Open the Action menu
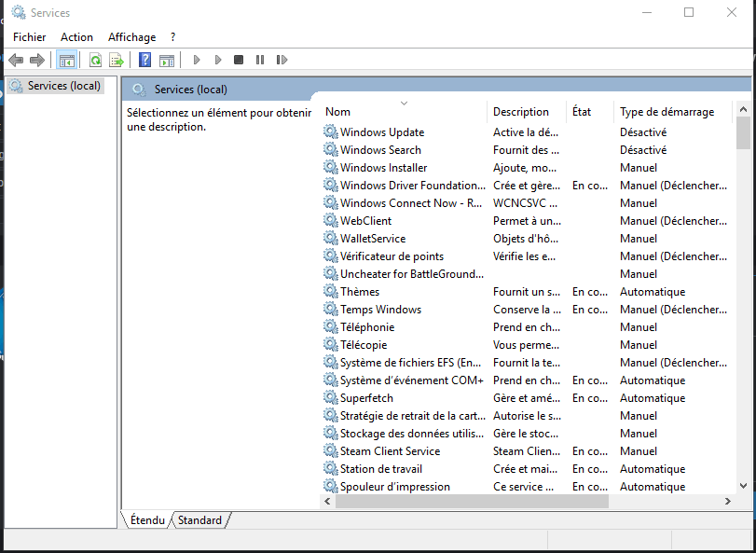Image resolution: width=756 pixels, height=553 pixels. [x=76, y=37]
